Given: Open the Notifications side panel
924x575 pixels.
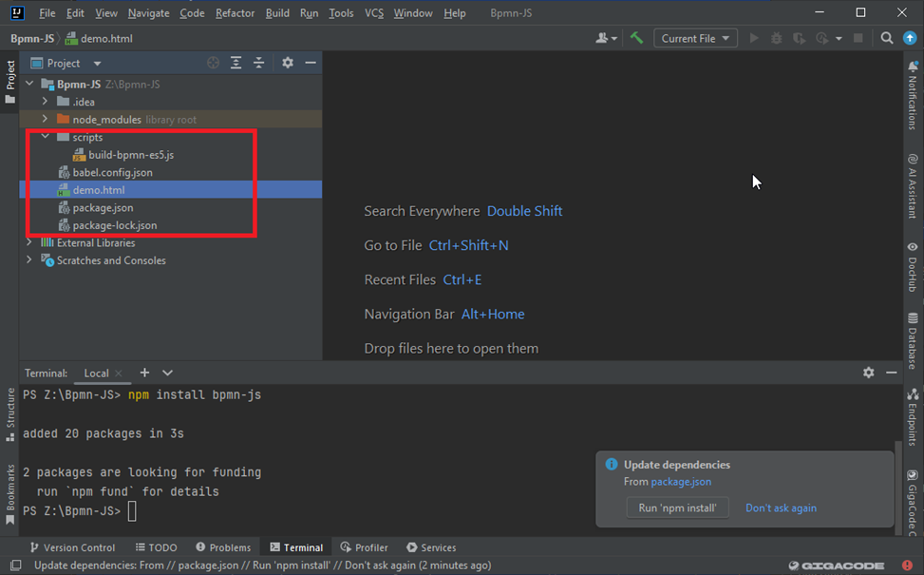Looking at the screenshot, I should [913, 94].
